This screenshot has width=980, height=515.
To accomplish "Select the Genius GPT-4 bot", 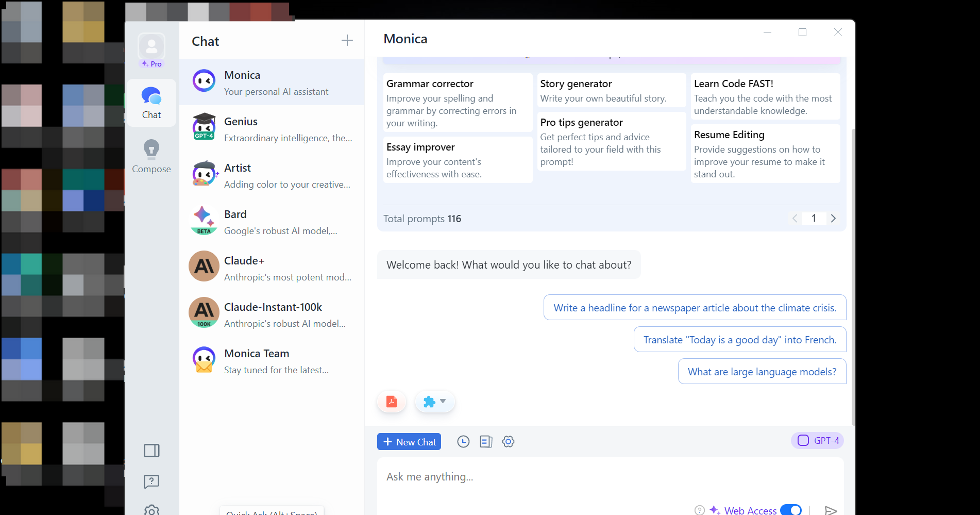I will (x=272, y=129).
